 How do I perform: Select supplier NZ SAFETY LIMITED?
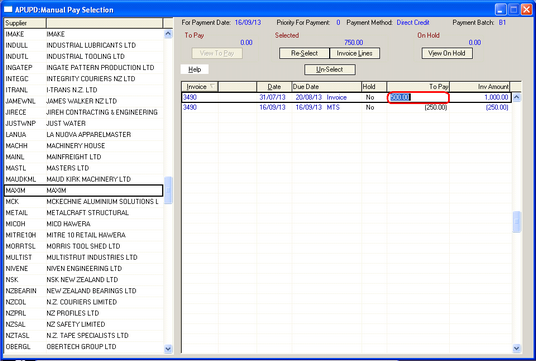(x=83, y=324)
